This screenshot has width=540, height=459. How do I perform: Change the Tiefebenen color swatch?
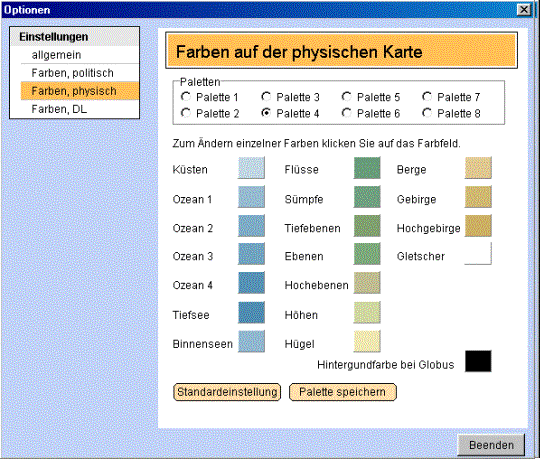click(367, 226)
